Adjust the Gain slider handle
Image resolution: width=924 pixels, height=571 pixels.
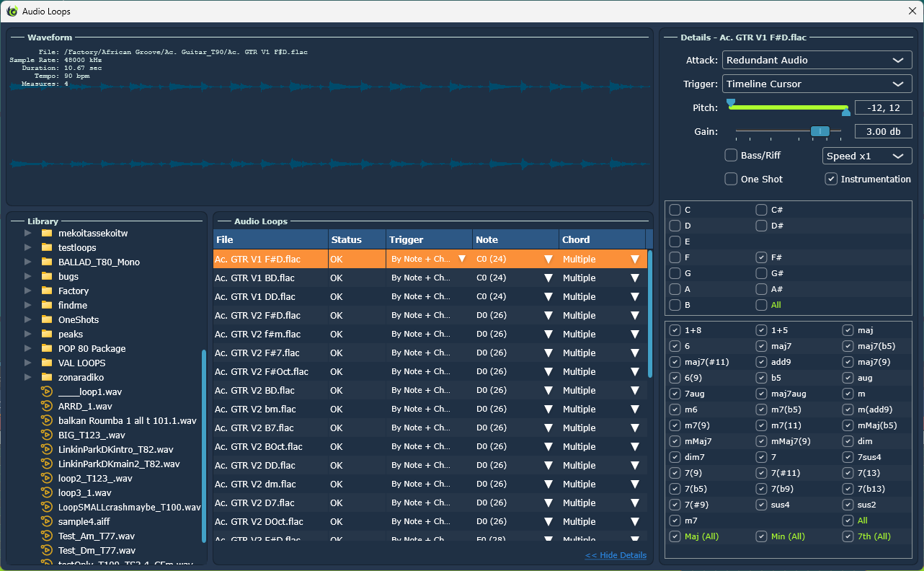819,131
